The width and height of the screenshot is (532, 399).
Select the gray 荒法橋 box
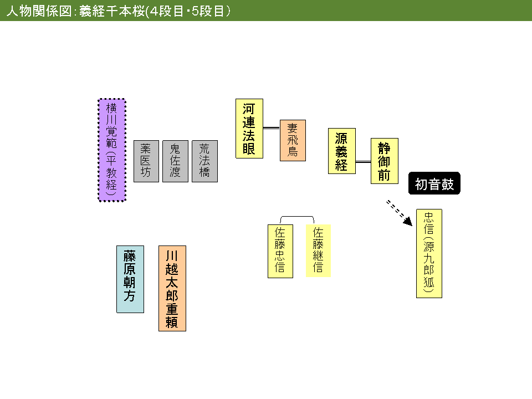tap(204, 161)
